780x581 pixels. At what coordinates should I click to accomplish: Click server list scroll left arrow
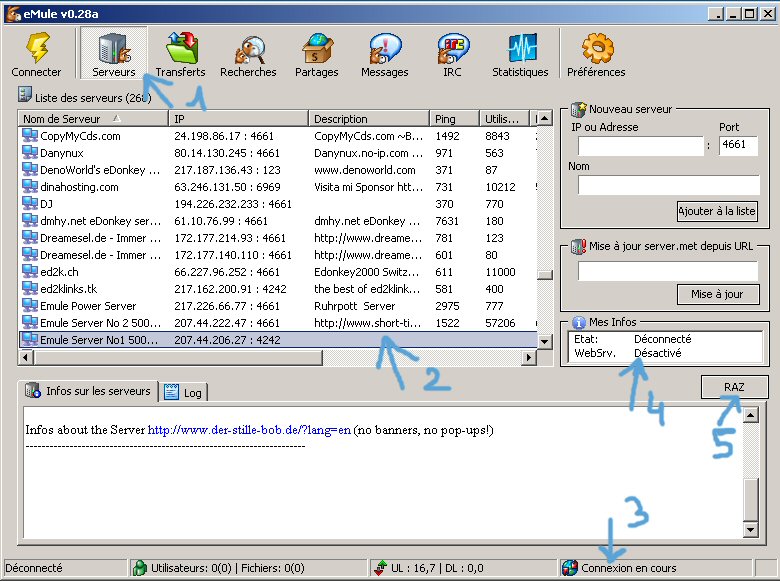pyautogui.click(x=26, y=357)
